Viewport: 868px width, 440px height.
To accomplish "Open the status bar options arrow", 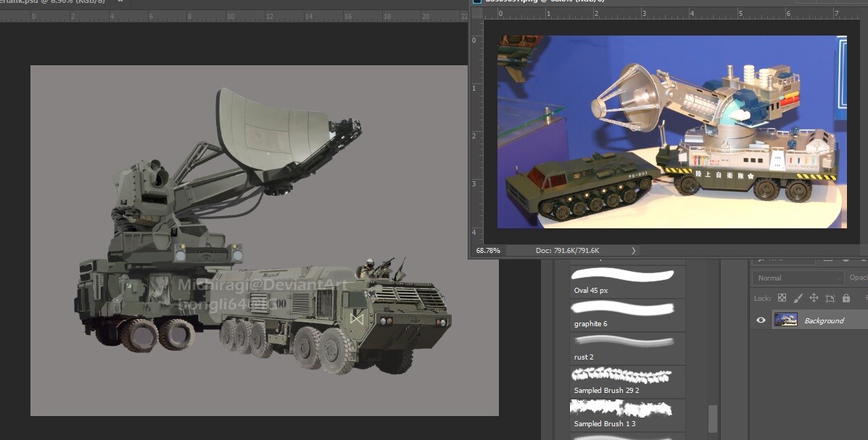I will (633, 250).
